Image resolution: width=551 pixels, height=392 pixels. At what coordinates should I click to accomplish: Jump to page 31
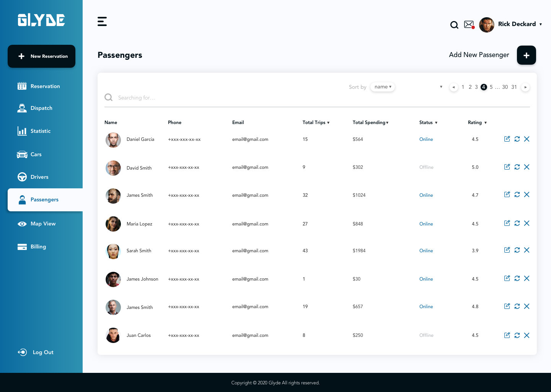[x=514, y=87]
